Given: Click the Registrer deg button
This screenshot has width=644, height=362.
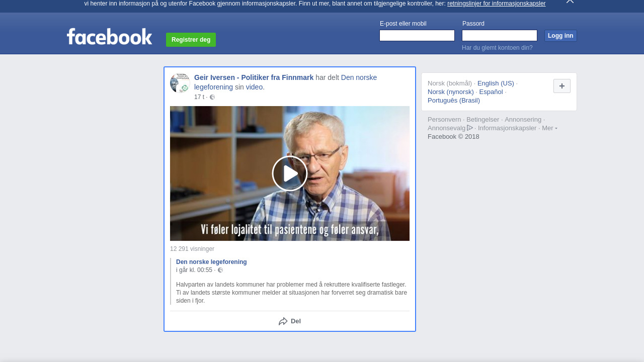Looking at the screenshot, I should point(191,40).
